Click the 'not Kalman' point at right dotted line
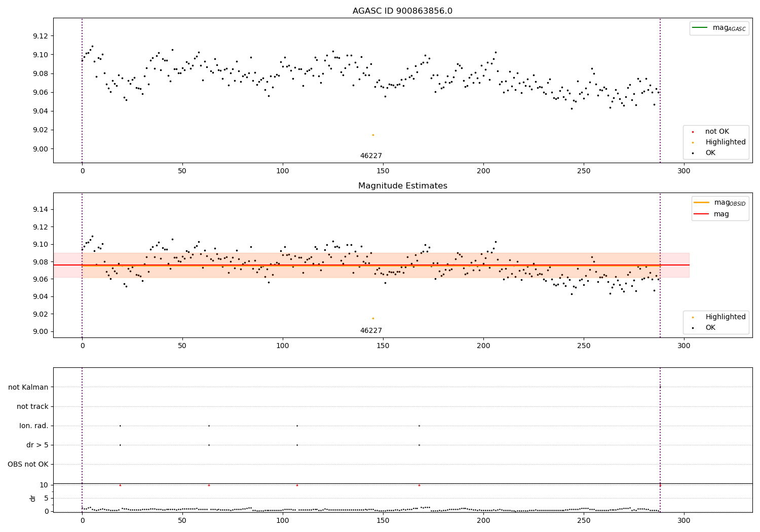Screen dimensions: 760x532 coord(660,387)
